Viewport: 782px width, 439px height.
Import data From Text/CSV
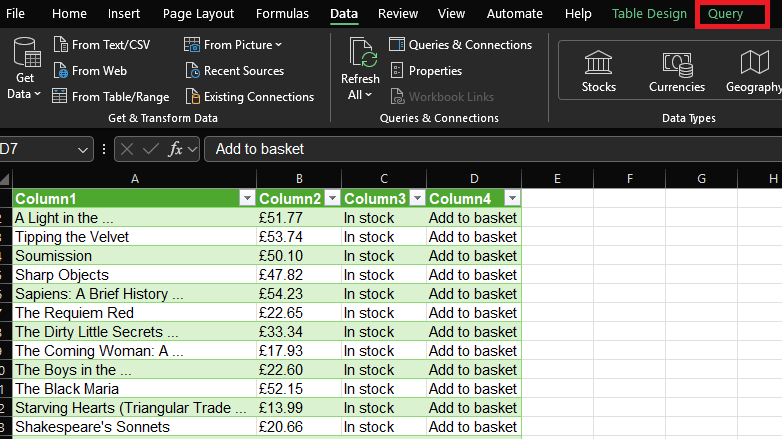click(102, 45)
